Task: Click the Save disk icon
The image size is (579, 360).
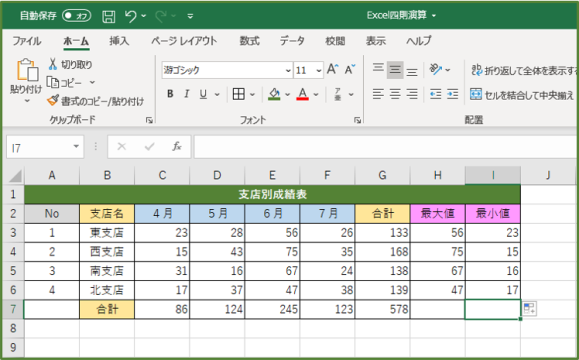Action: pyautogui.click(x=108, y=16)
